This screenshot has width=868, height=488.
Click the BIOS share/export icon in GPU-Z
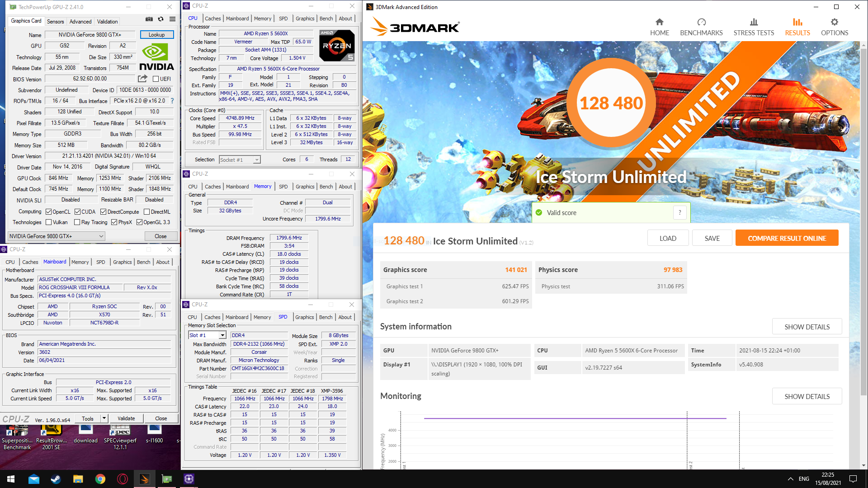click(x=142, y=79)
